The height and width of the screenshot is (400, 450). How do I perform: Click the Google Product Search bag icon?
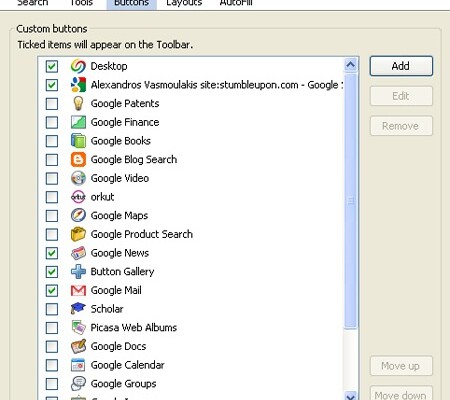pos(78,234)
